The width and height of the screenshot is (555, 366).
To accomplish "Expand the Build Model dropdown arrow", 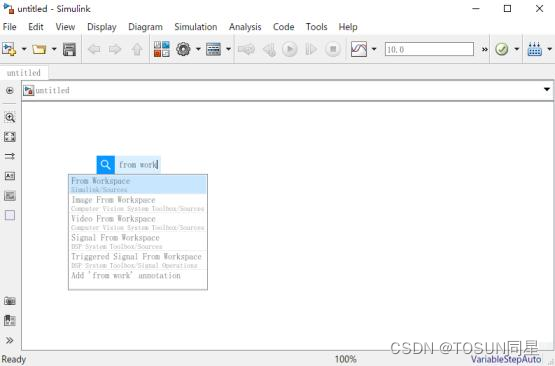I will coord(550,49).
